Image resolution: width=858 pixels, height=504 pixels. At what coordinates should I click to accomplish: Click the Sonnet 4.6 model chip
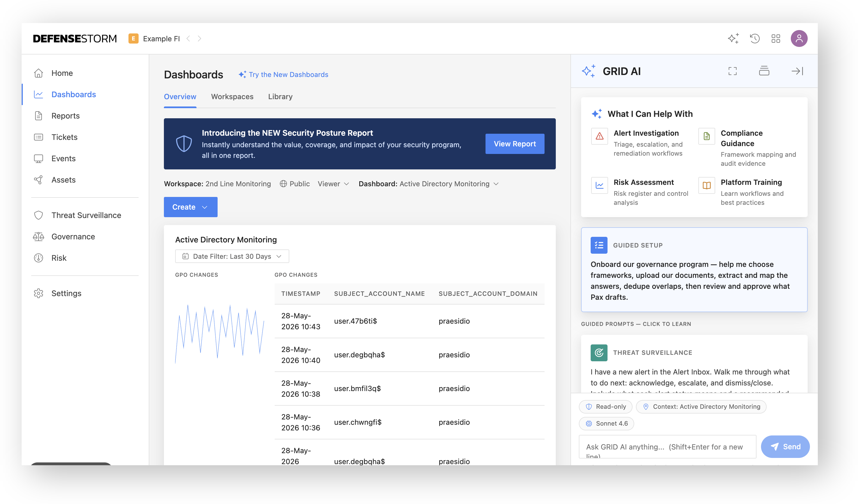pyautogui.click(x=606, y=424)
